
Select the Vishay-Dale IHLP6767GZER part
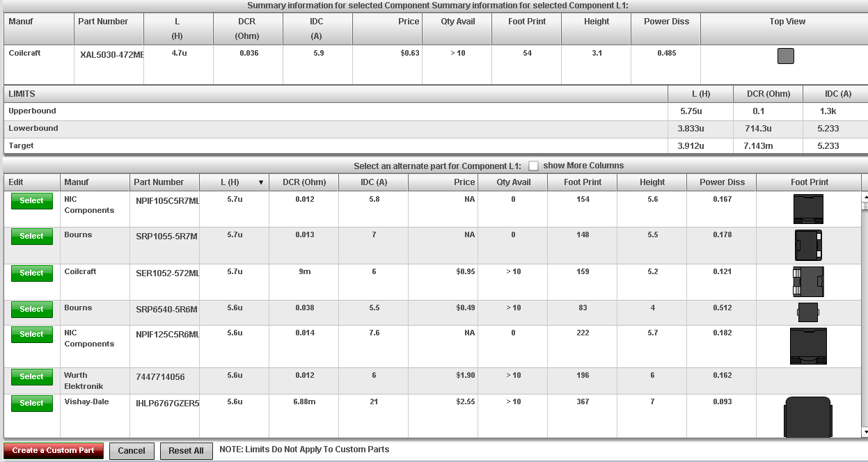[x=31, y=403]
